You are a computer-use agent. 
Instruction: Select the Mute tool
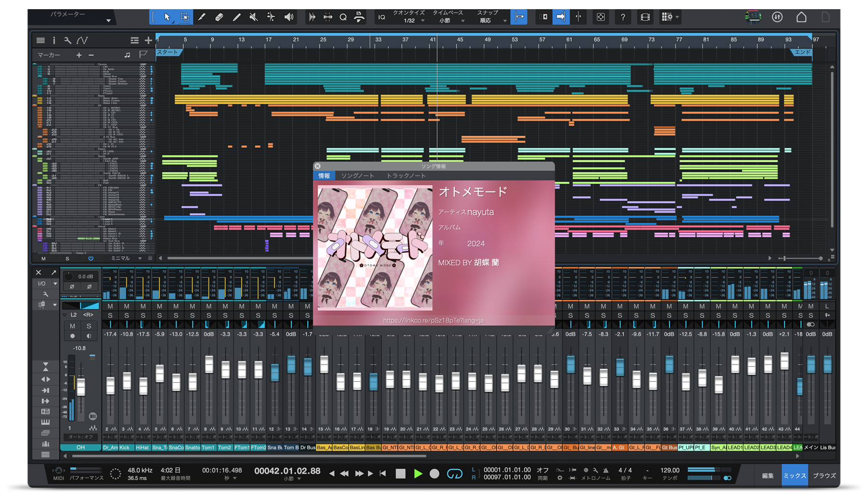tap(254, 17)
